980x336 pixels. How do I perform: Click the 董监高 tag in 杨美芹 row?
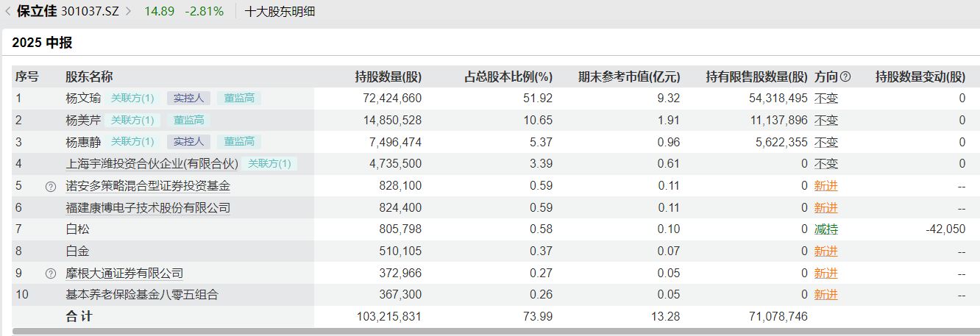pyautogui.click(x=189, y=120)
